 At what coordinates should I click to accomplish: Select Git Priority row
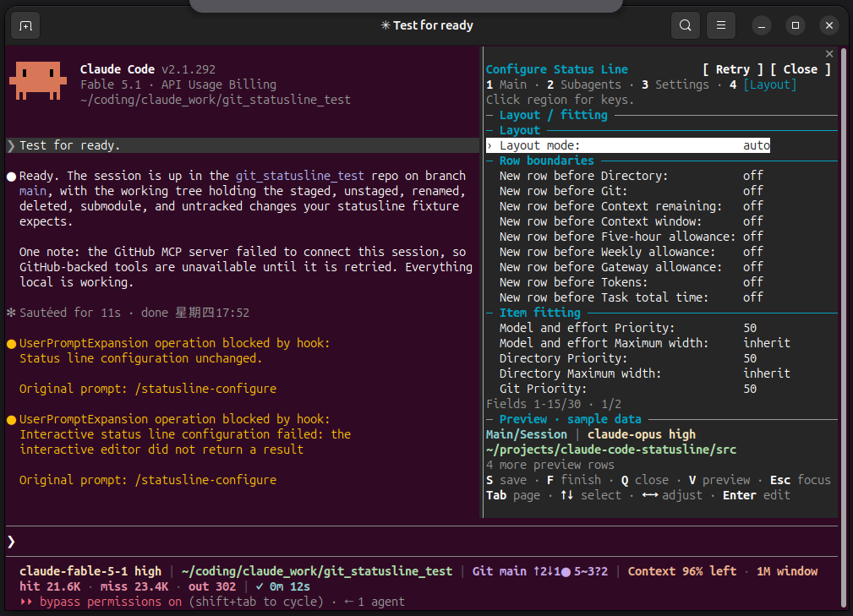[x=628, y=390]
